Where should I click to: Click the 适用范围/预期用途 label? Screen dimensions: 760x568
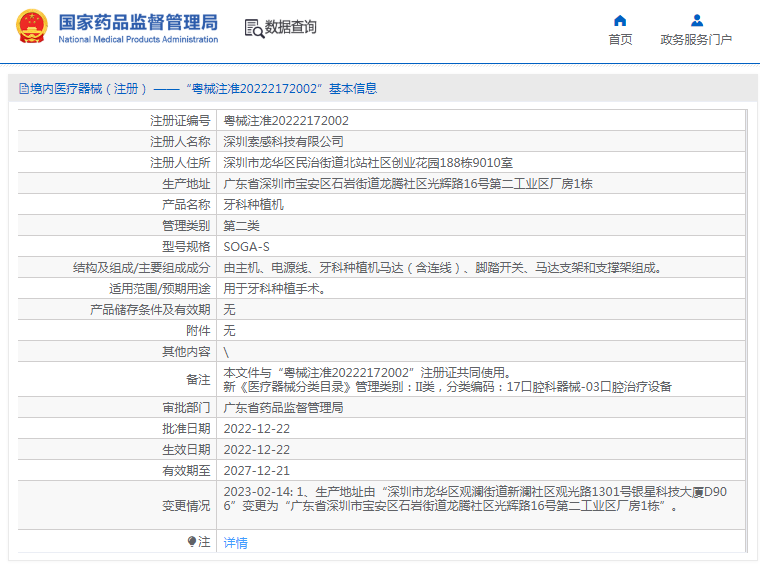coord(159,289)
